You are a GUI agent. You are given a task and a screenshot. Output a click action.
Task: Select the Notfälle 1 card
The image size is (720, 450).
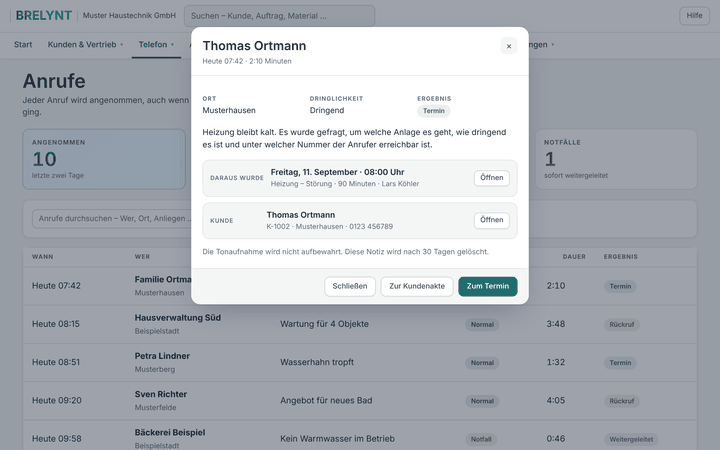pyautogui.click(x=616, y=159)
